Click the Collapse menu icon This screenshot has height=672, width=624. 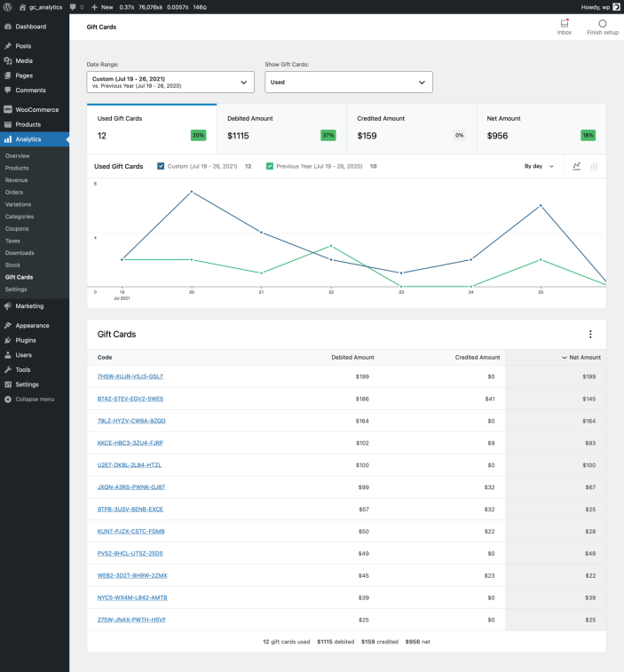pyautogui.click(x=8, y=399)
